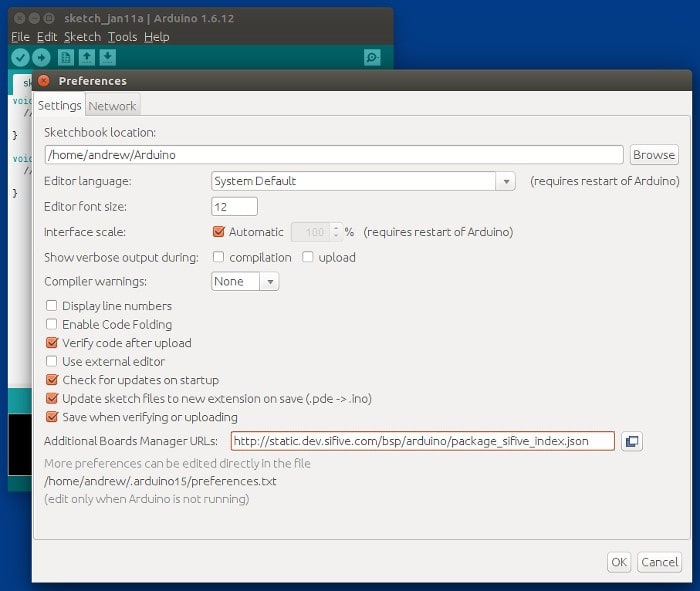700x591 pixels.
Task: Enable verbose output during upload
Action: point(308,257)
